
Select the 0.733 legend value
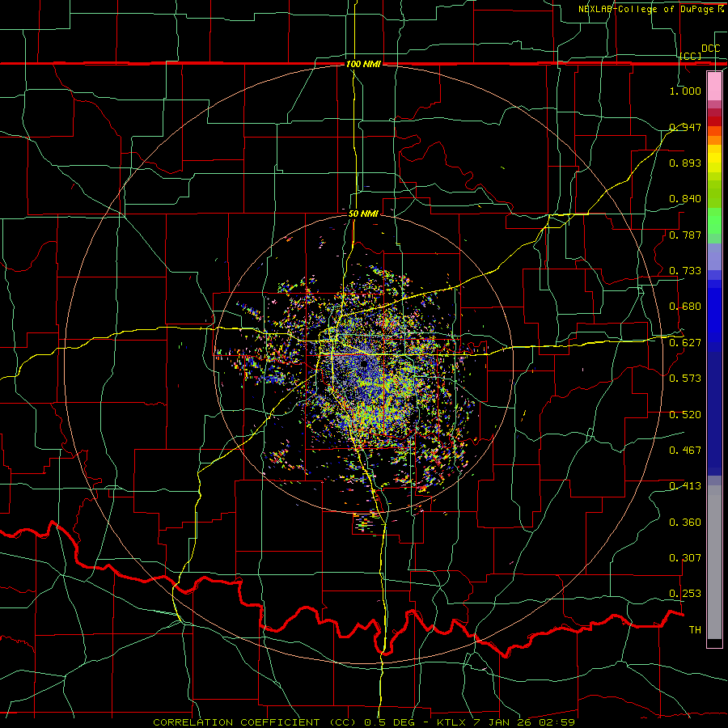tap(685, 271)
